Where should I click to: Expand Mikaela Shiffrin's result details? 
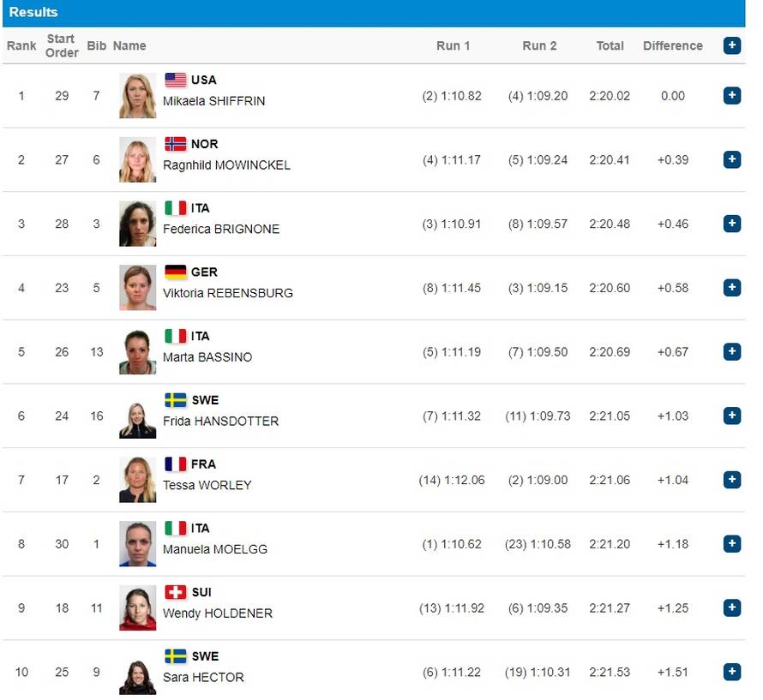coord(731,95)
